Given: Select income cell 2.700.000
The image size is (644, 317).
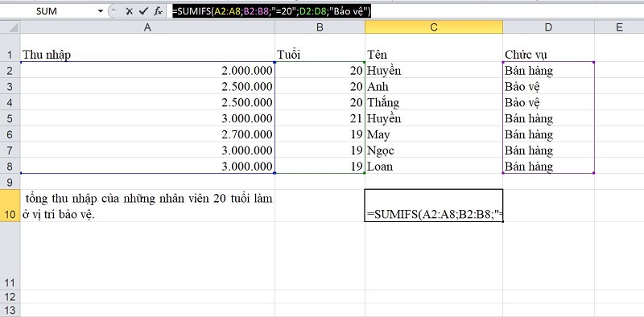Looking at the screenshot, I should (x=147, y=134).
